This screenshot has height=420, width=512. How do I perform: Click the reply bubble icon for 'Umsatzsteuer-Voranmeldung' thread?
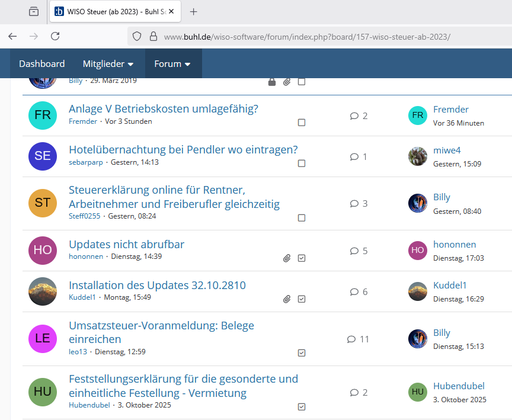click(351, 339)
